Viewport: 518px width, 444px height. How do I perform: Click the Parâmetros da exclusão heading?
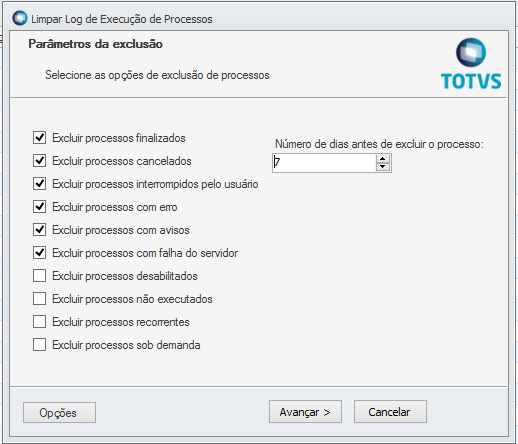(x=95, y=44)
